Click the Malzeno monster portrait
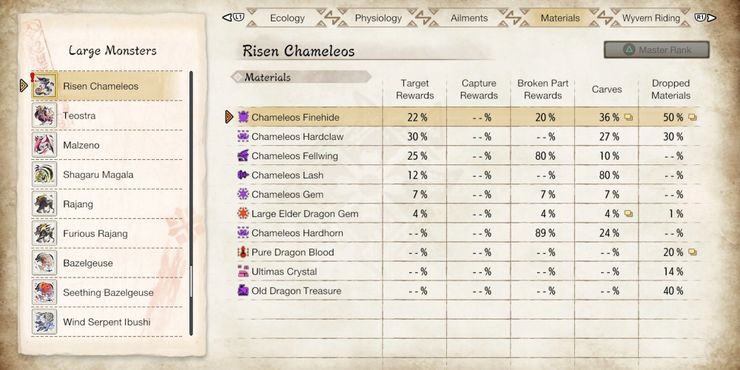The width and height of the screenshot is (740, 370). point(44,145)
